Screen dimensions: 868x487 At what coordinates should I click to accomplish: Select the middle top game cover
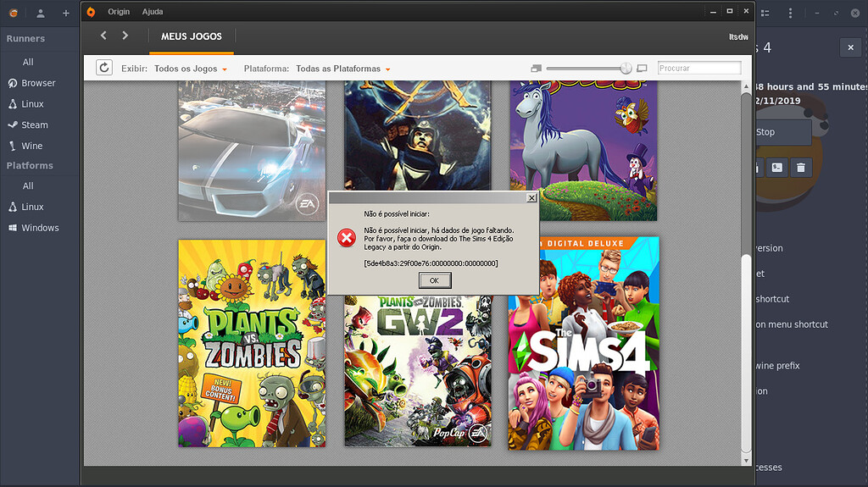417,136
